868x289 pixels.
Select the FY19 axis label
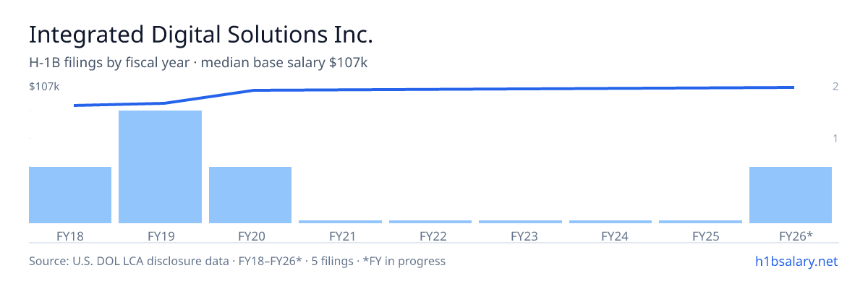(160, 236)
